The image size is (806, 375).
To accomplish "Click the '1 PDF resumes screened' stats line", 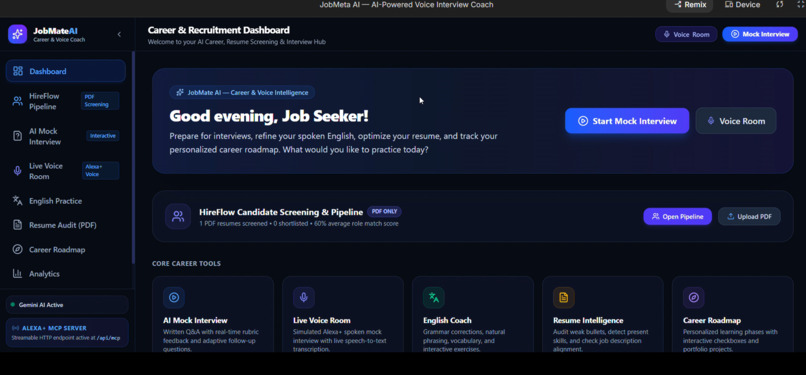I will [x=299, y=224].
